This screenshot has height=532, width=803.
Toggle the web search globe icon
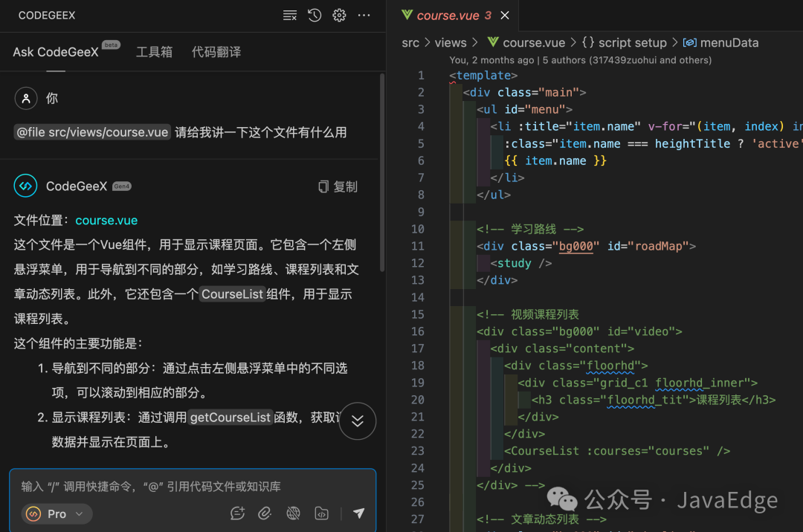(x=293, y=513)
